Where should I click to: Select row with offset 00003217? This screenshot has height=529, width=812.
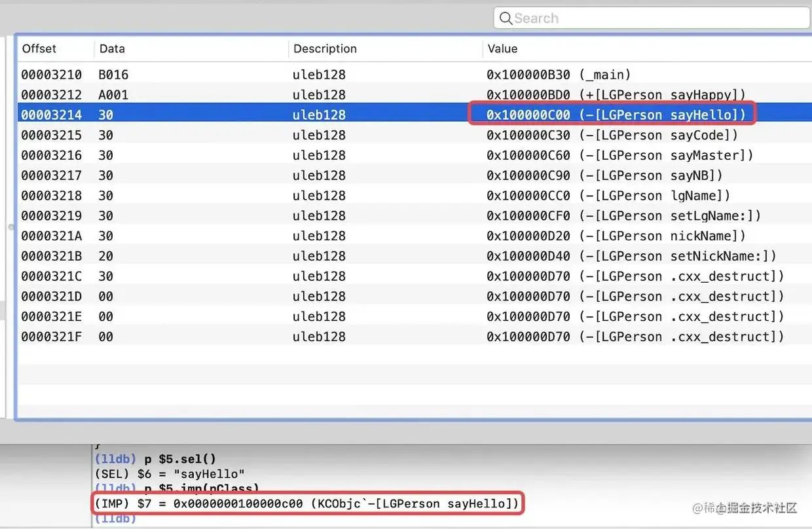coord(414,175)
